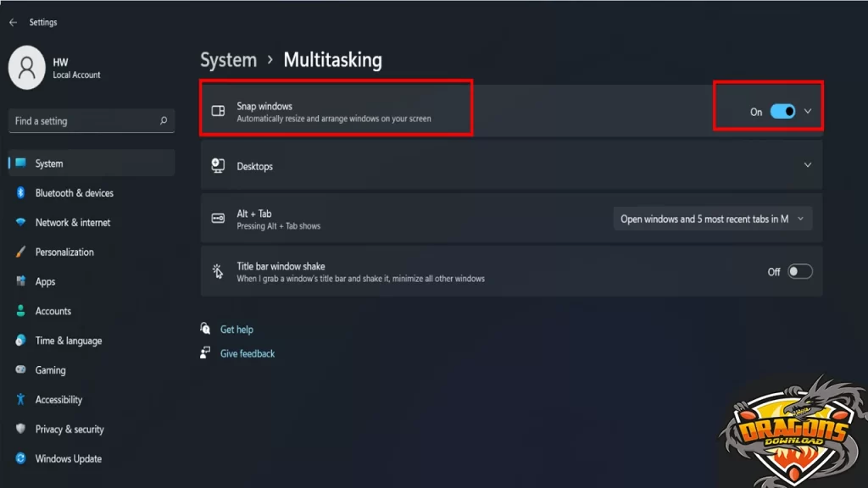Viewport: 868px width, 488px height.
Task: Click the Gaming controller icon in sidebar
Action: [20, 370]
